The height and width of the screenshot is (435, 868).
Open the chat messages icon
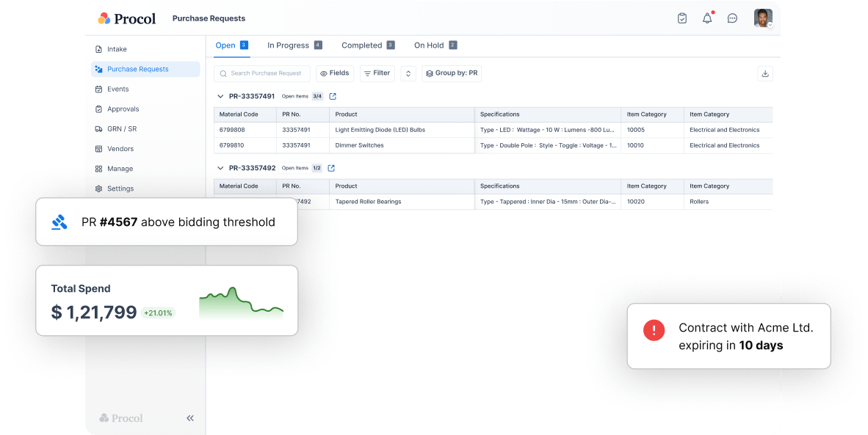732,18
